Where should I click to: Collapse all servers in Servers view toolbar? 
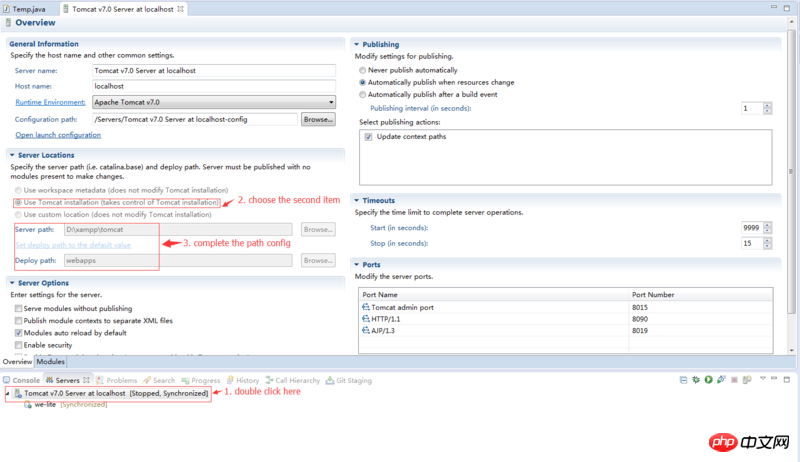[683, 380]
